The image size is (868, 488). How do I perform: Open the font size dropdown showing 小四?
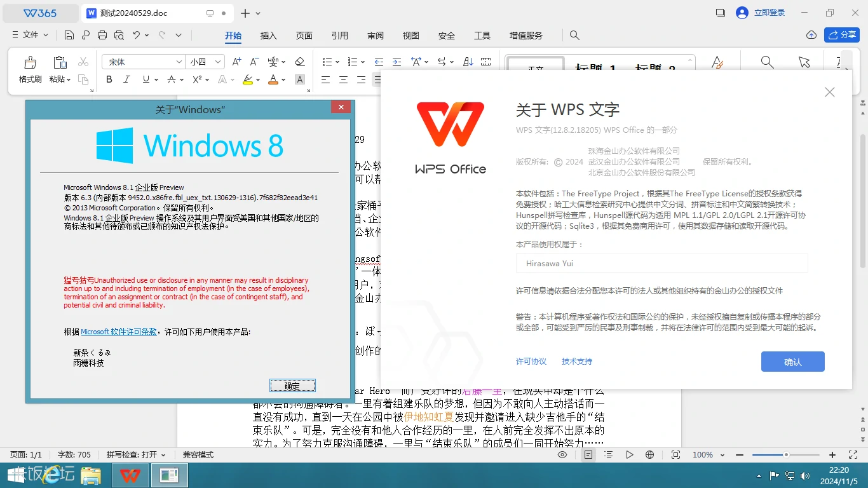click(205, 62)
